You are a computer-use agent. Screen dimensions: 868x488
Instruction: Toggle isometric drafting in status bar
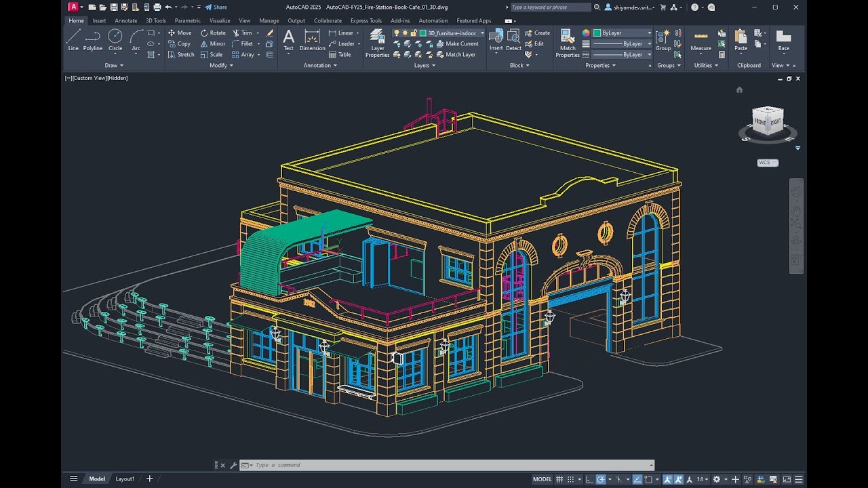coord(617,479)
